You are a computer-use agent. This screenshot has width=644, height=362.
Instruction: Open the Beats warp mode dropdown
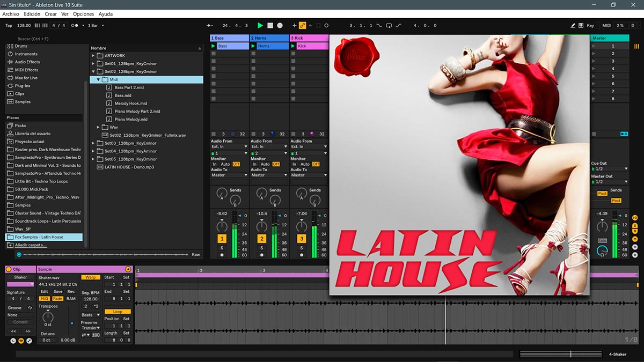coord(90,315)
